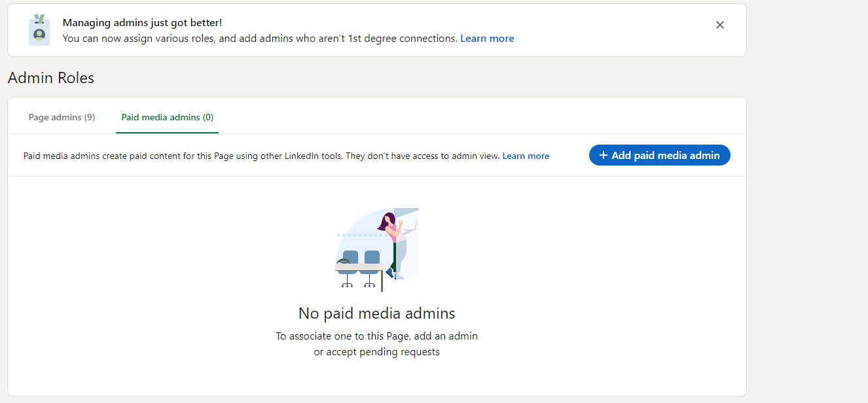Viewport: 868px width, 403px height.
Task: Click the Add paid media admin button
Action: click(x=659, y=155)
